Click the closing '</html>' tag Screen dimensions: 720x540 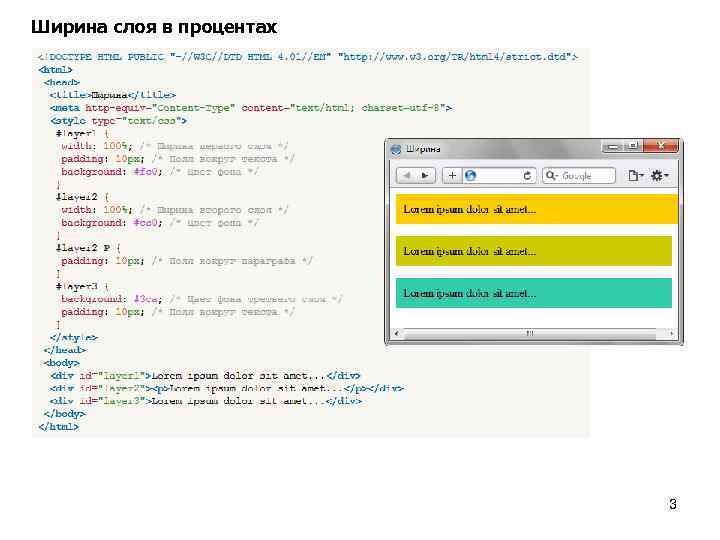coord(59,427)
